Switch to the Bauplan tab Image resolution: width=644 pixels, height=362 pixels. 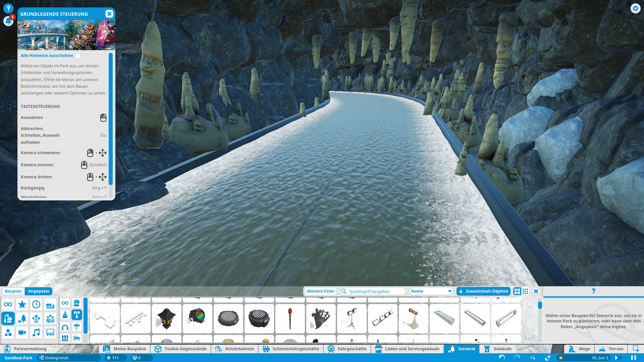tap(13, 291)
